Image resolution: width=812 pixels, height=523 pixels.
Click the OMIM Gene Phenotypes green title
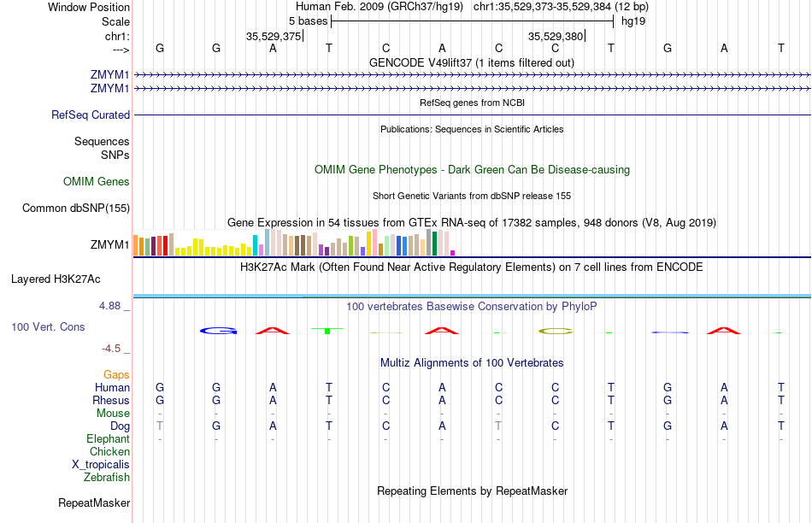click(473, 170)
